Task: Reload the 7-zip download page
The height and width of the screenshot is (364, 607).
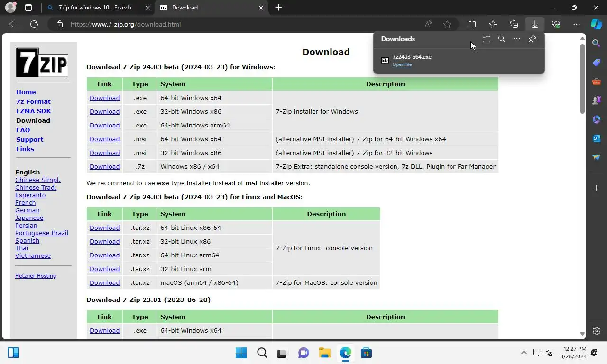Action: [x=34, y=24]
